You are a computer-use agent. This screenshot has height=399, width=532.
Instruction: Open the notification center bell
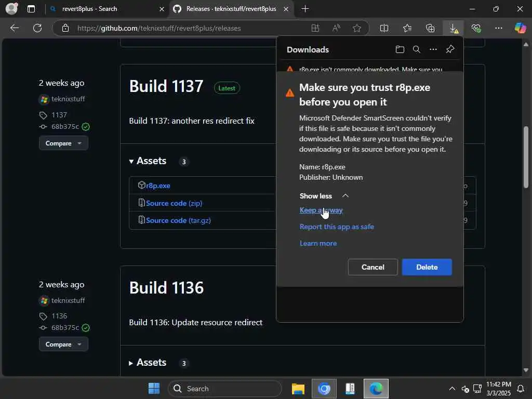tap(520, 389)
